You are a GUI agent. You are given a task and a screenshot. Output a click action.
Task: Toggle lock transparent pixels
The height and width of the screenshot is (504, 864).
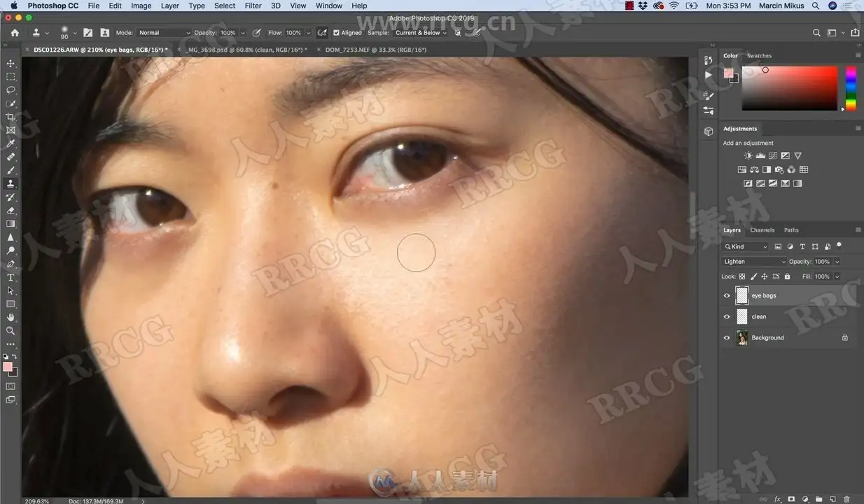(742, 276)
